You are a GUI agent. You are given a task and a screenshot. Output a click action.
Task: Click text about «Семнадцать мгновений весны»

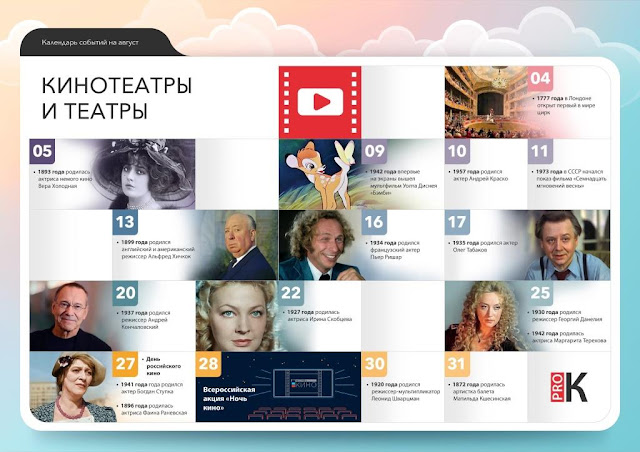(x=570, y=179)
